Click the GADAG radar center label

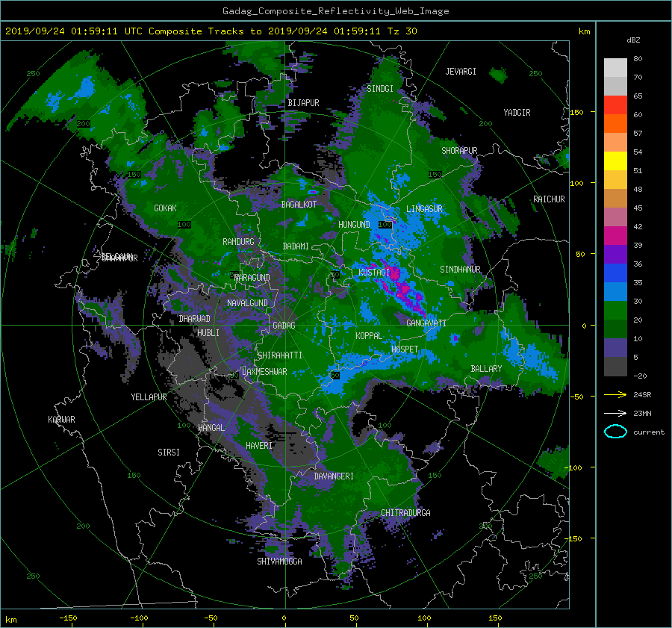pos(284,326)
